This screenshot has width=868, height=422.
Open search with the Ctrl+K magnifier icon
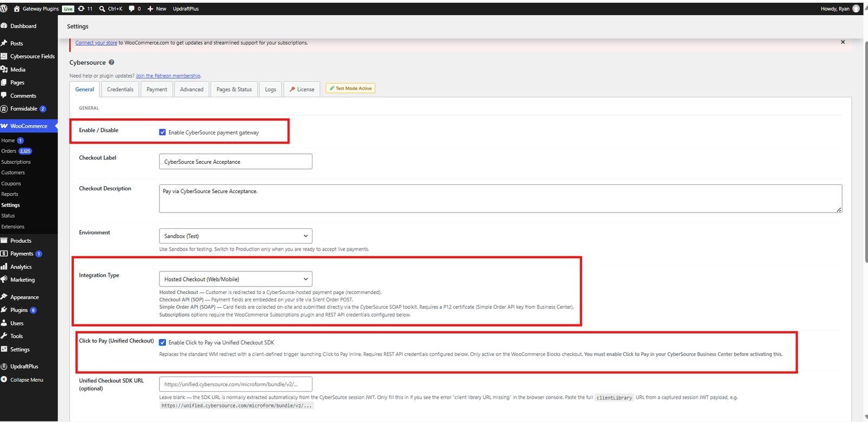(102, 9)
